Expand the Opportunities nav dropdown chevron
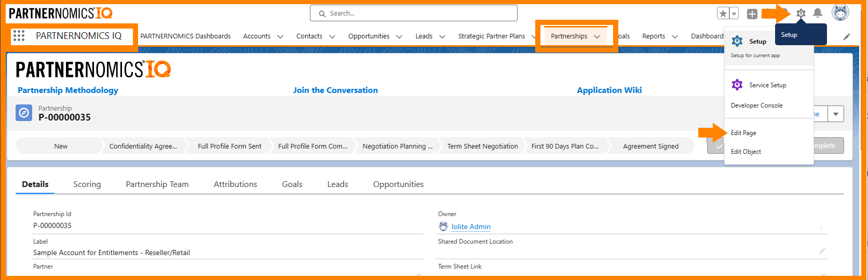The width and height of the screenshot is (868, 280). click(x=399, y=36)
